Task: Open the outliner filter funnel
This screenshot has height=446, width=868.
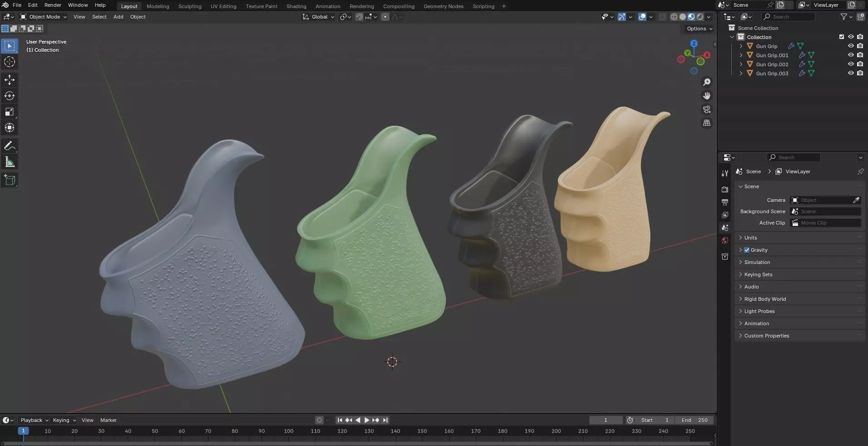Action: [844, 17]
